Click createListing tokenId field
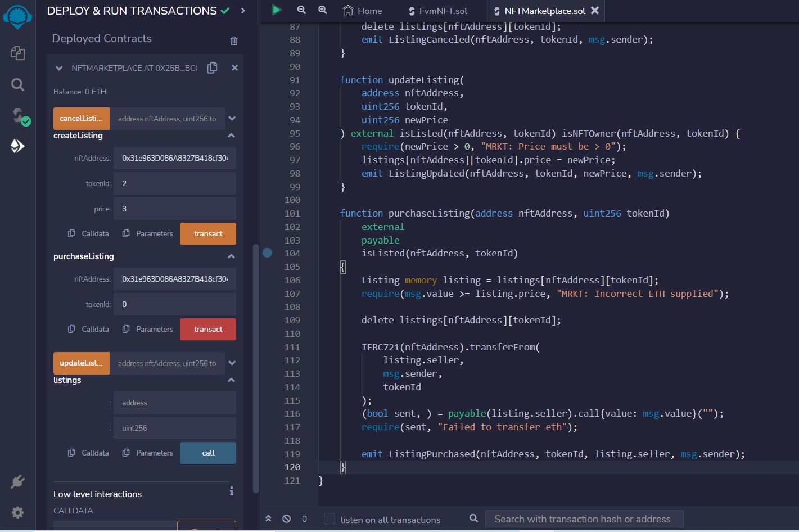This screenshot has width=799, height=532. (175, 183)
